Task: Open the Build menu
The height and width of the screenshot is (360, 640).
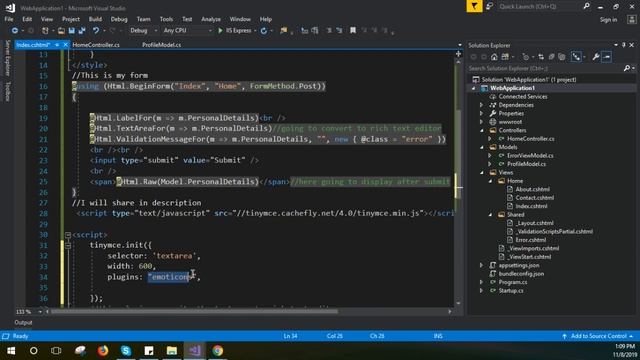Action: (x=95, y=19)
